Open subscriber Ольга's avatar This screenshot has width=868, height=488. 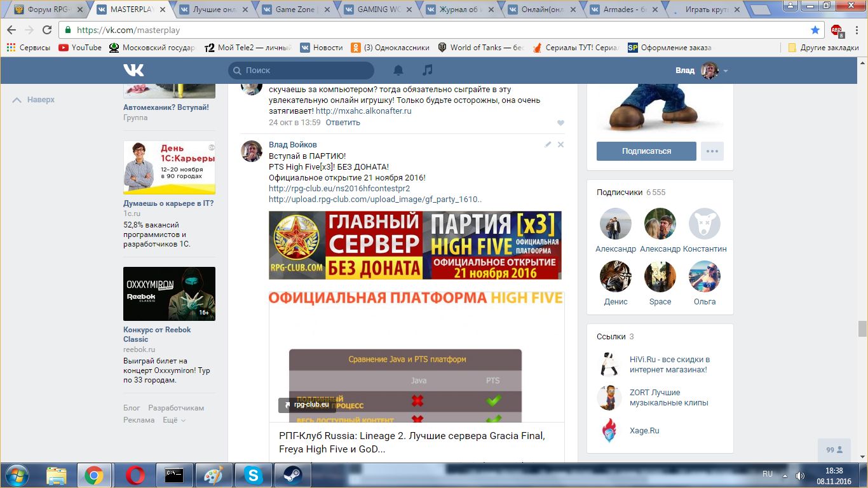point(705,276)
